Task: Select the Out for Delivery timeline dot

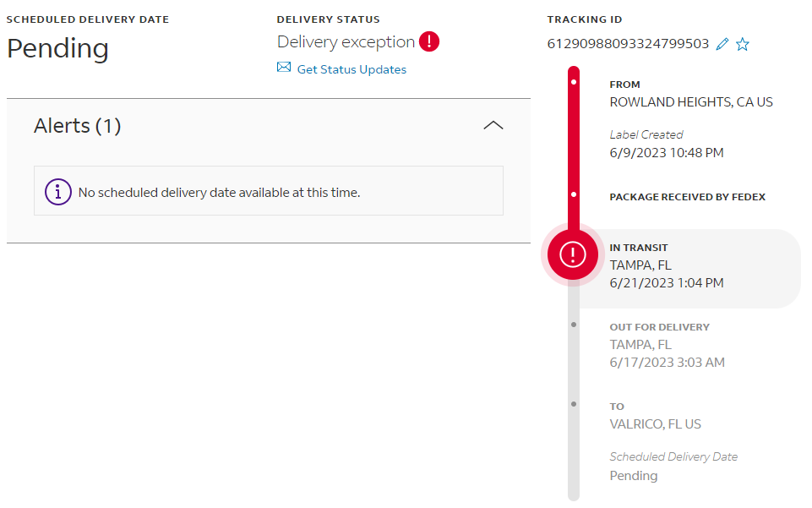Action: tap(574, 325)
